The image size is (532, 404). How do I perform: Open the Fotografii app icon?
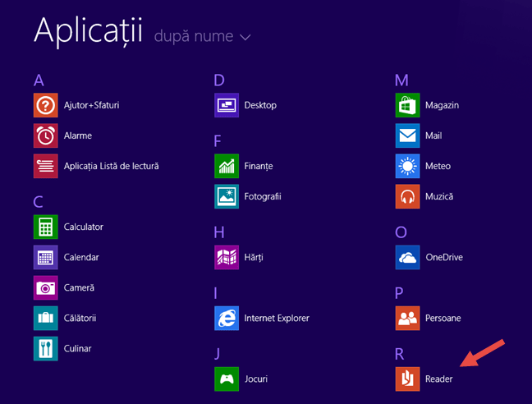227,196
